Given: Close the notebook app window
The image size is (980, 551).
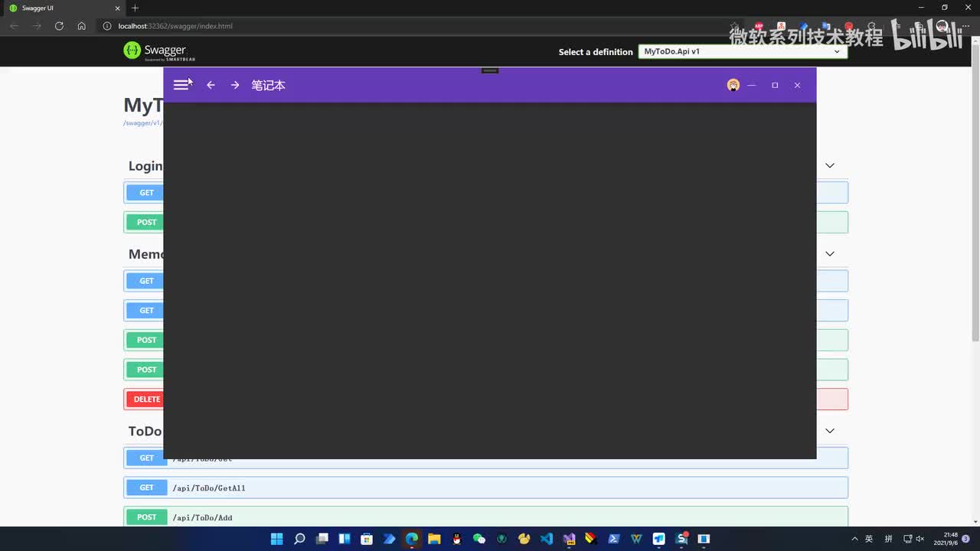Looking at the screenshot, I should click(x=797, y=85).
